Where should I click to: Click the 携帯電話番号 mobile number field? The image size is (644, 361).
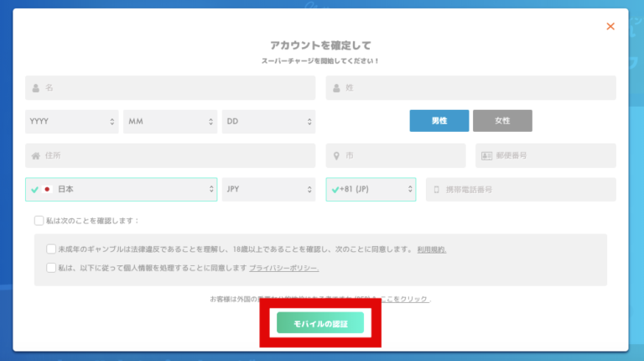pyautogui.click(x=521, y=190)
